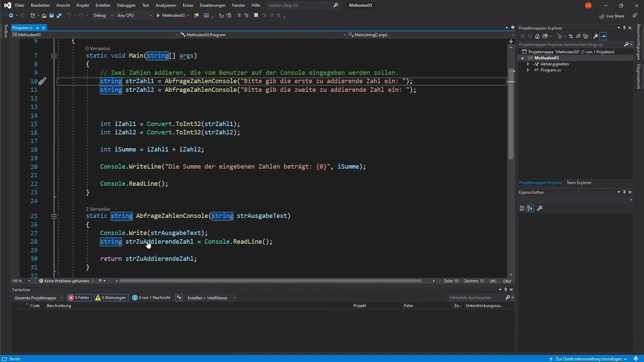The width and height of the screenshot is (644, 362).
Task: Click the editor vertical scrollbar thumb
Action: tap(511, 114)
